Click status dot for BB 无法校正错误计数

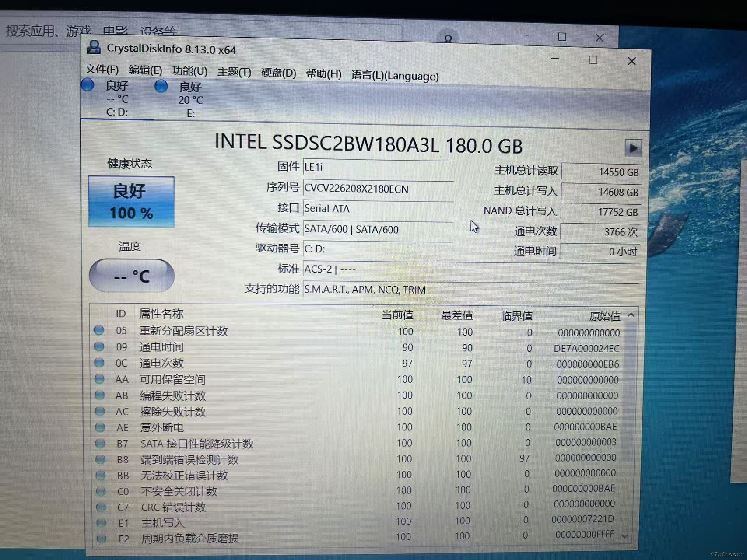point(101,475)
